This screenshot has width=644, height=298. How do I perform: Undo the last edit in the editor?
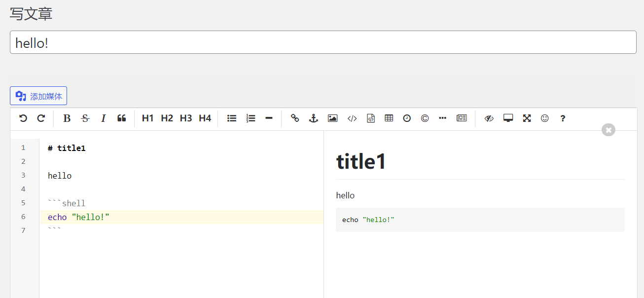coord(23,118)
